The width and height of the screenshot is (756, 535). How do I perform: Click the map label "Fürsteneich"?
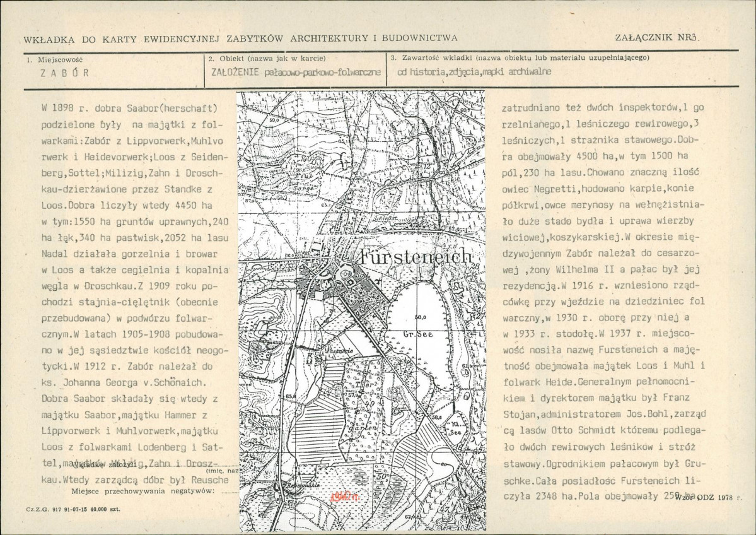coord(416,257)
